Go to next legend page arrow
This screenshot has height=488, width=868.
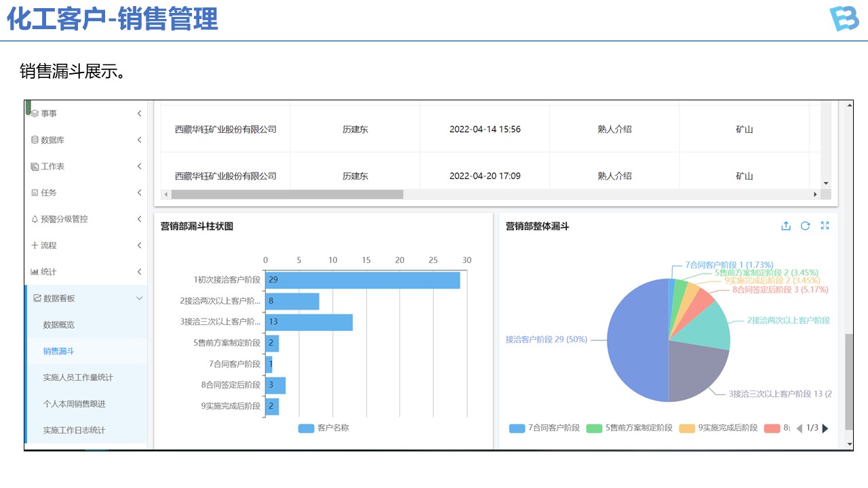coord(825,428)
